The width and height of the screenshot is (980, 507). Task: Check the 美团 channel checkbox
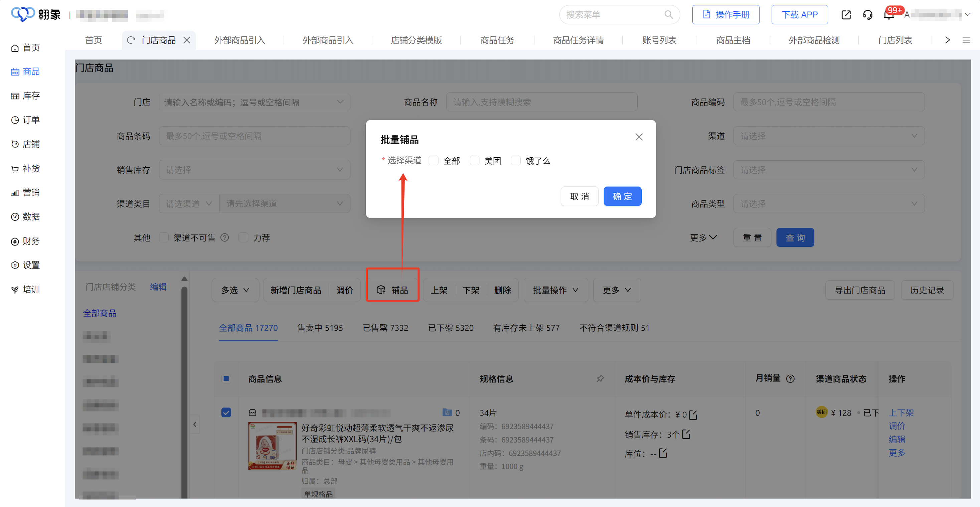tap(474, 161)
